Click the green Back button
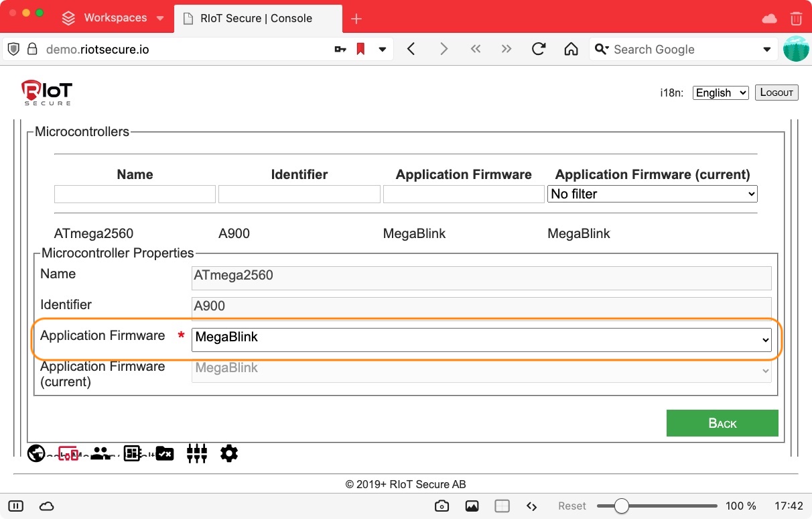This screenshot has height=519, width=812. [x=722, y=423]
